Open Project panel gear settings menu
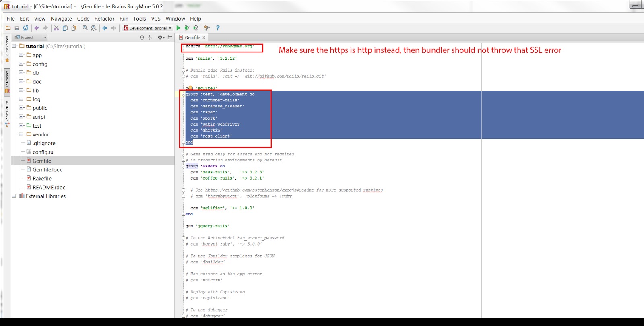Image resolution: width=644 pixels, height=326 pixels. click(161, 37)
